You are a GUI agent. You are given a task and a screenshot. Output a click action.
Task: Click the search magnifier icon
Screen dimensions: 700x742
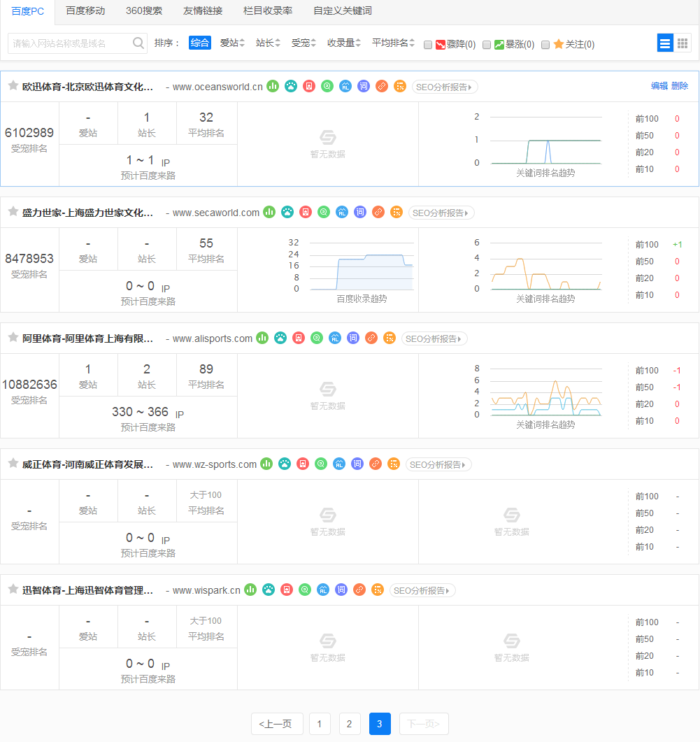point(138,43)
